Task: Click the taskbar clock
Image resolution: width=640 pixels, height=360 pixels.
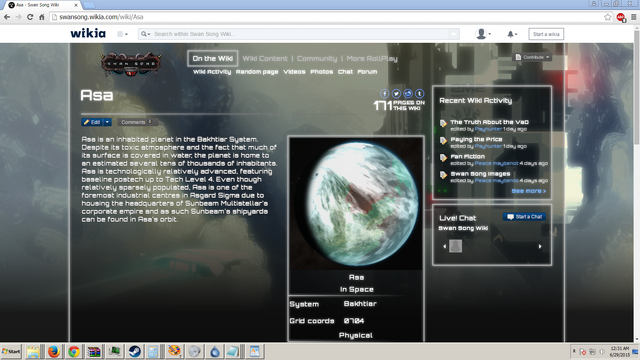Action: pyautogui.click(x=620, y=351)
